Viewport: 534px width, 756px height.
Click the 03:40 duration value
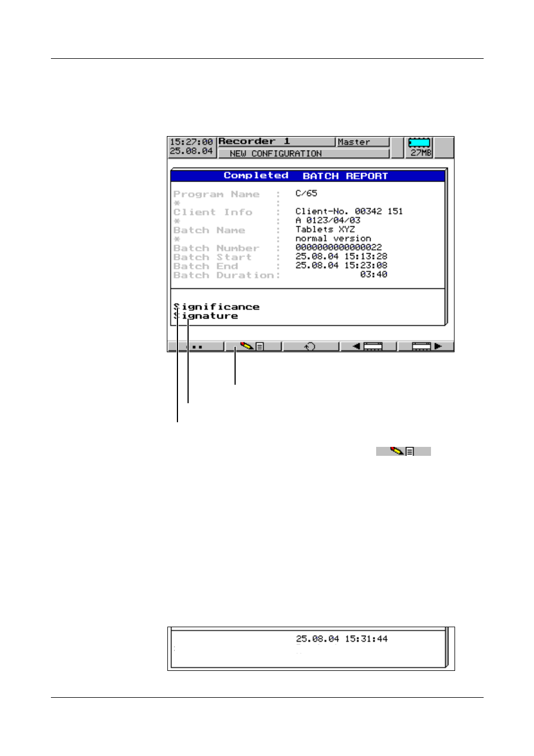[x=373, y=274]
